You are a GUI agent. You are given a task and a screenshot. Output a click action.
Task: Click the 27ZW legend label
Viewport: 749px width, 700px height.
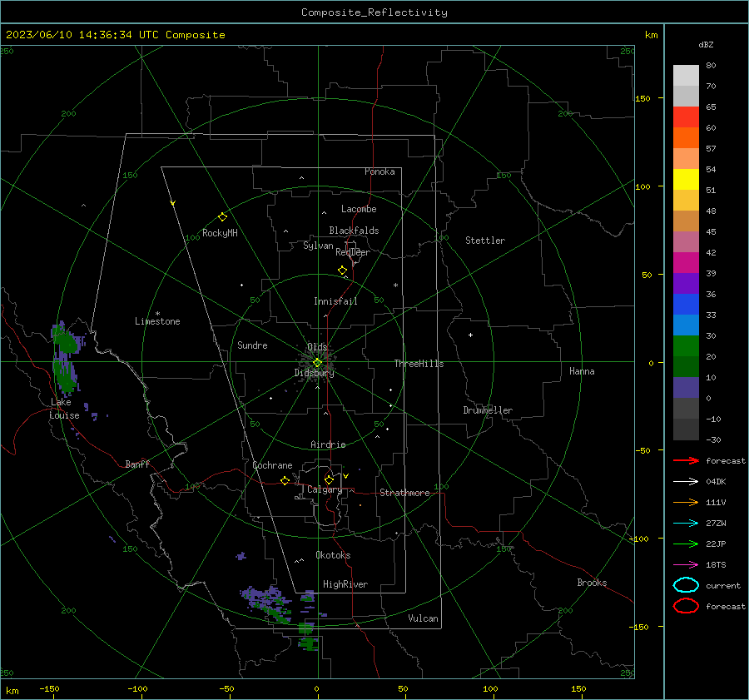pyautogui.click(x=716, y=524)
